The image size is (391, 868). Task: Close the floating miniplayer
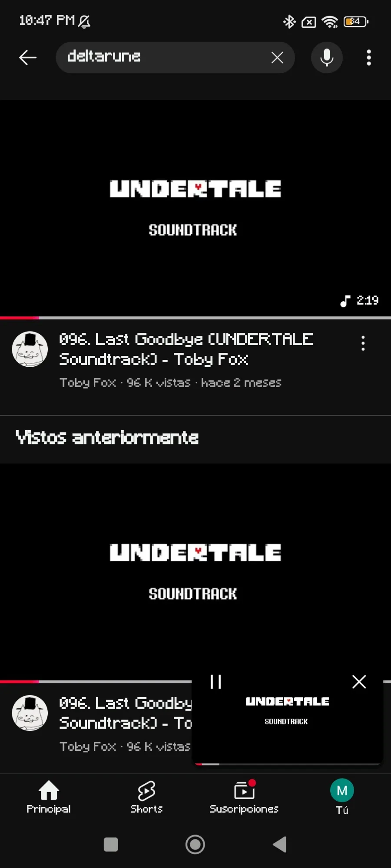coord(359,681)
